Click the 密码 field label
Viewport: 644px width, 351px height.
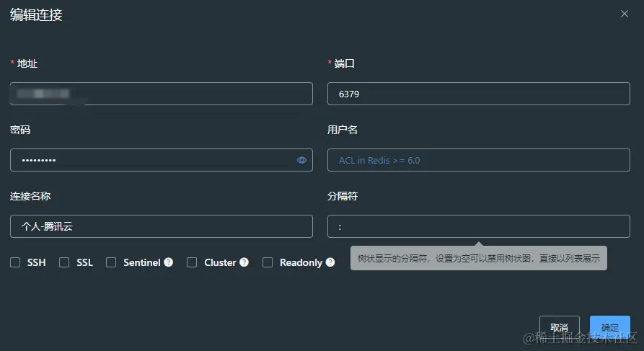[x=20, y=130]
